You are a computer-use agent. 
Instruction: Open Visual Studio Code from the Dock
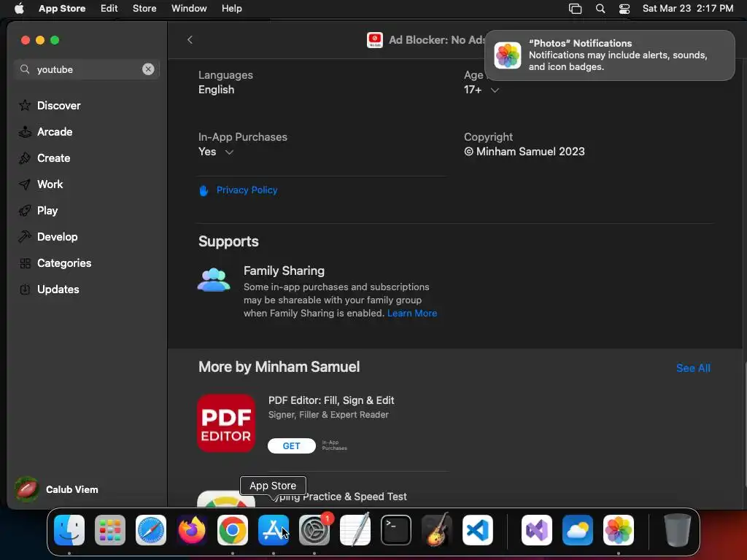(x=478, y=530)
